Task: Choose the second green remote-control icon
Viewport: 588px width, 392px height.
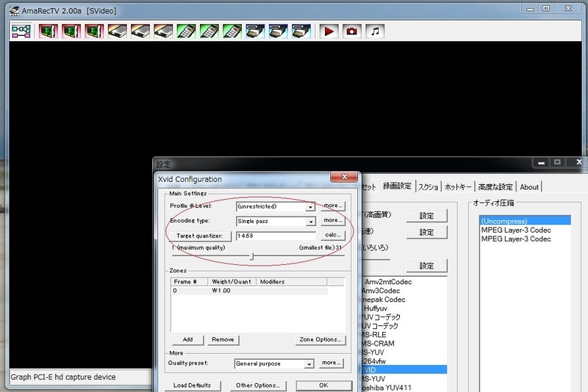Action: [x=209, y=31]
